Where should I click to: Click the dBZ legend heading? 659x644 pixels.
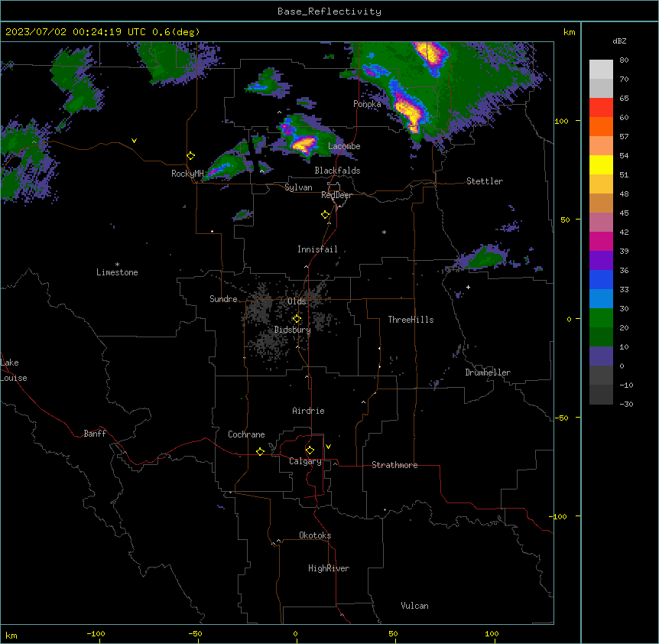click(x=619, y=41)
